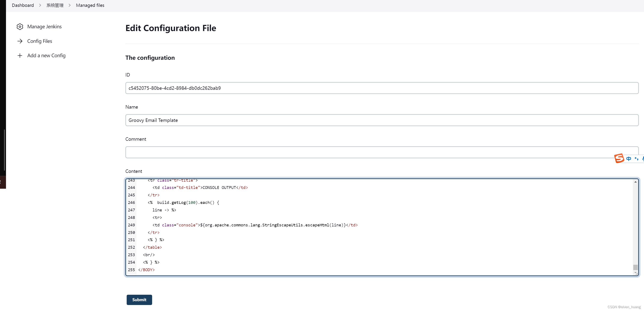Open the Dashboard breadcrumb link
This screenshot has width=644, height=311.
pos(23,5)
